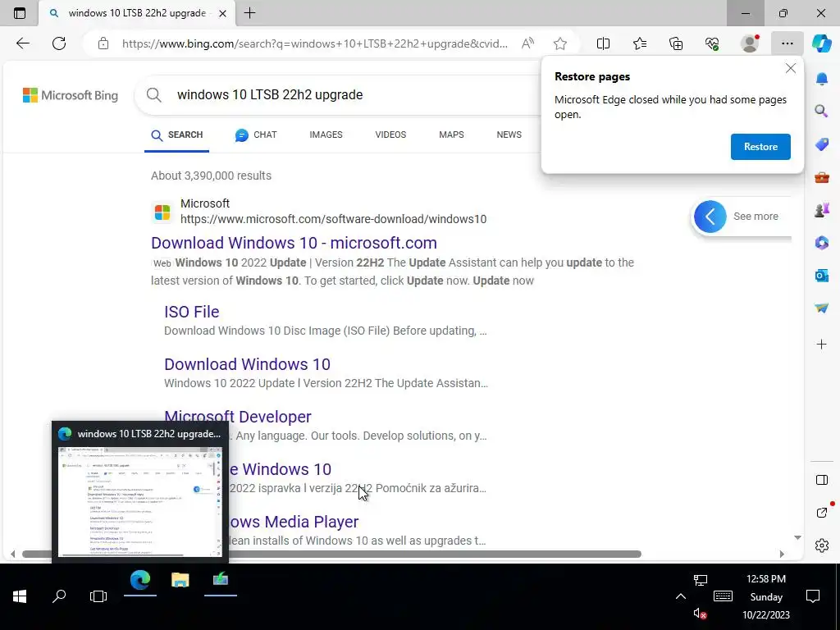840x630 pixels.
Task: Open Task View on taskbar
Action: pos(98,596)
